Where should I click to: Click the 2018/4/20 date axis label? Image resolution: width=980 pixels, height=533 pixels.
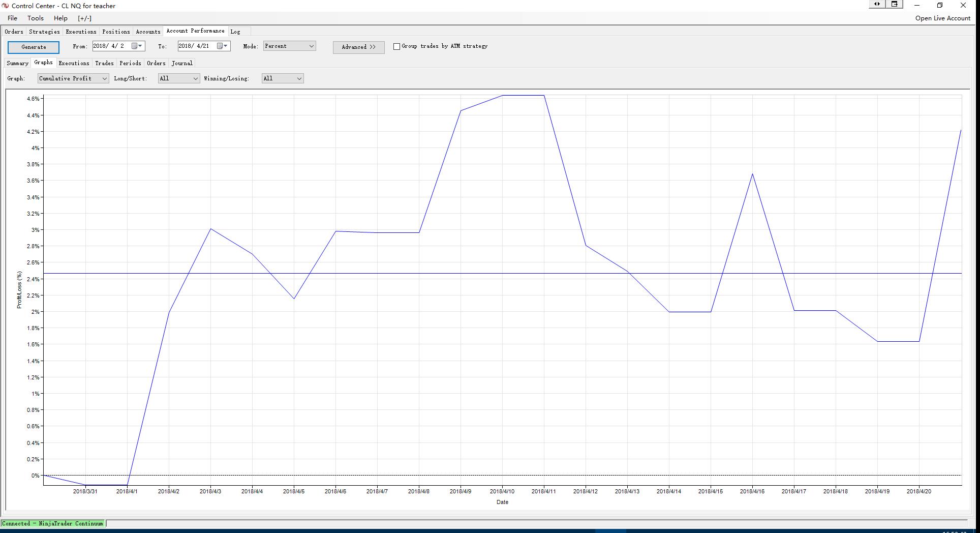coord(919,491)
